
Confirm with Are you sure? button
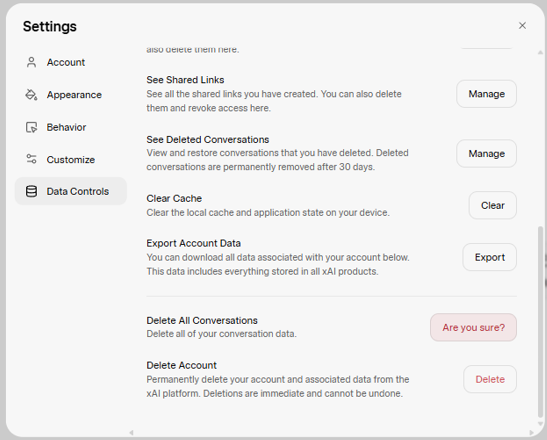473,327
